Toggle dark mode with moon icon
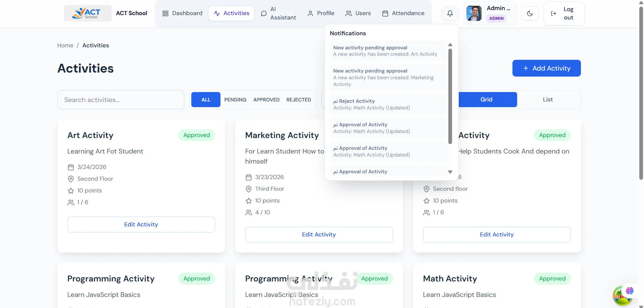 point(530,13)
